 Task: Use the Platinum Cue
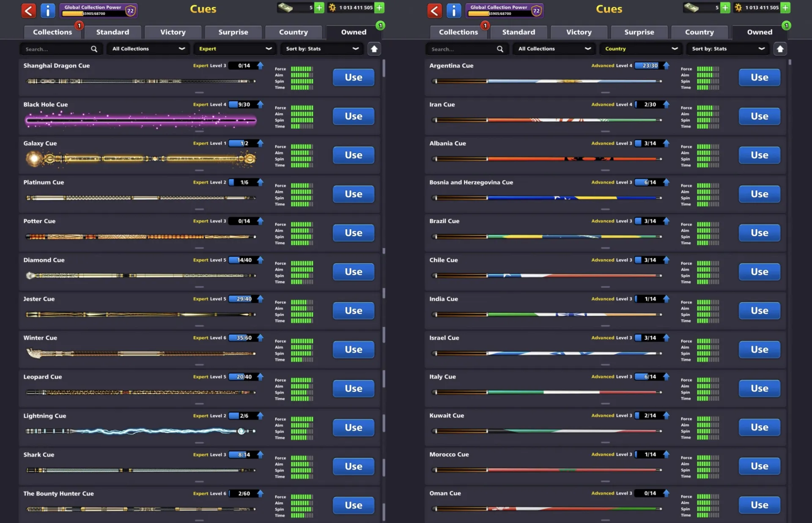354,194
